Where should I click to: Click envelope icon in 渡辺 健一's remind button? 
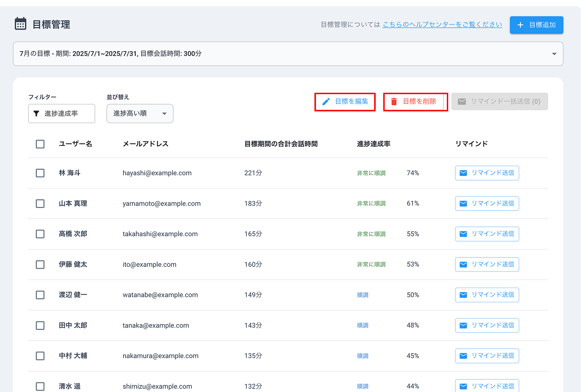click(x=463, y=295)
